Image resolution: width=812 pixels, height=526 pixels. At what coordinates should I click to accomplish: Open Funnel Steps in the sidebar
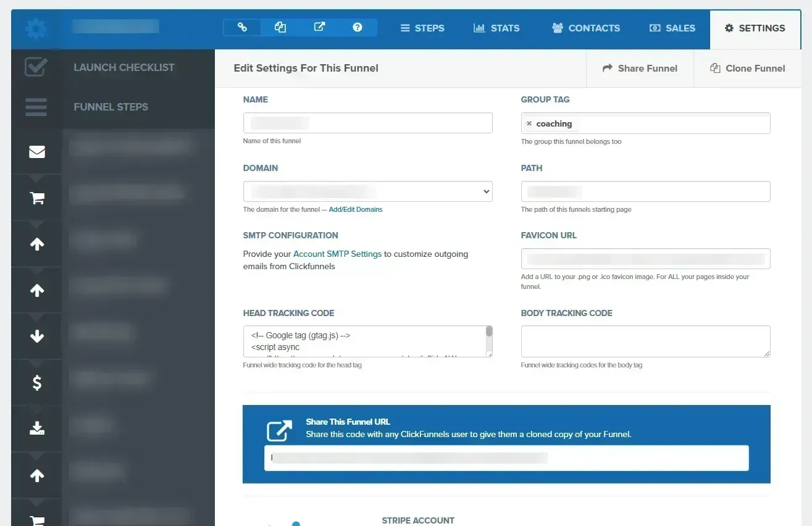(x=111, y=107)
